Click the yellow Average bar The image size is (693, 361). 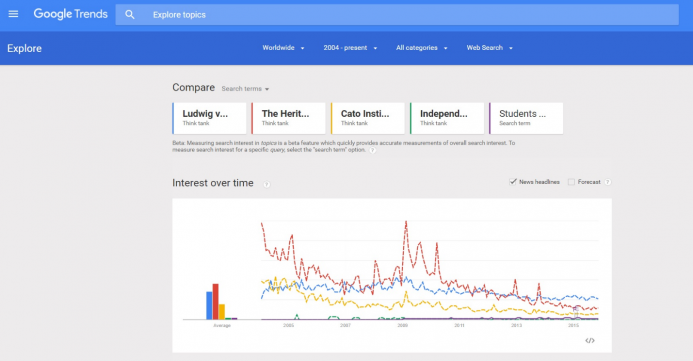pyautogui.click(x=222, y=312)
